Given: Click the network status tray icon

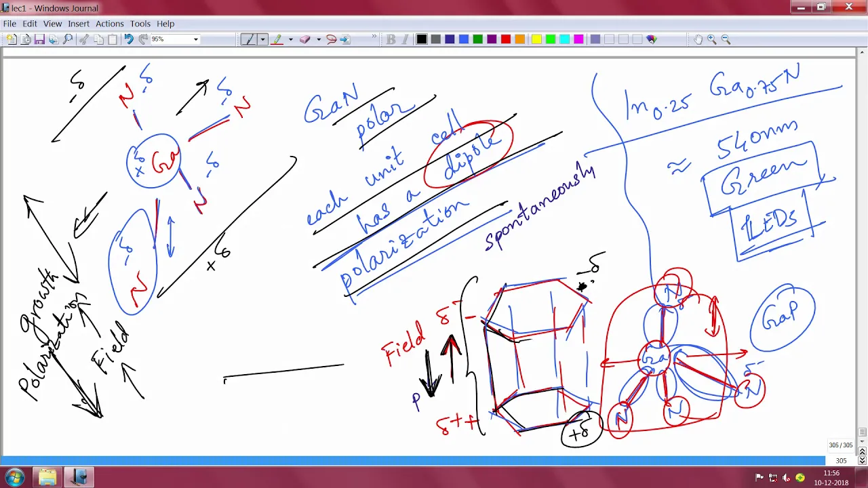Looking at the screenshot, I should (774, 477).
